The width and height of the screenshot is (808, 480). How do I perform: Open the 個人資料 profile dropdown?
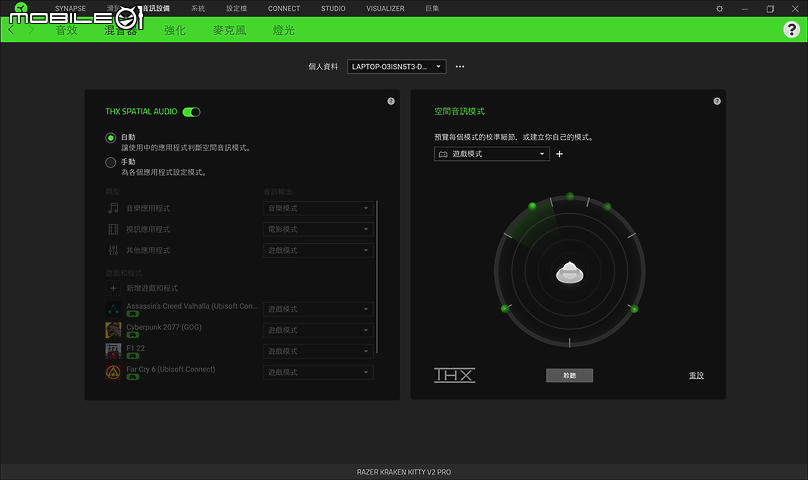pyautogui.click(x=396, y=67)
